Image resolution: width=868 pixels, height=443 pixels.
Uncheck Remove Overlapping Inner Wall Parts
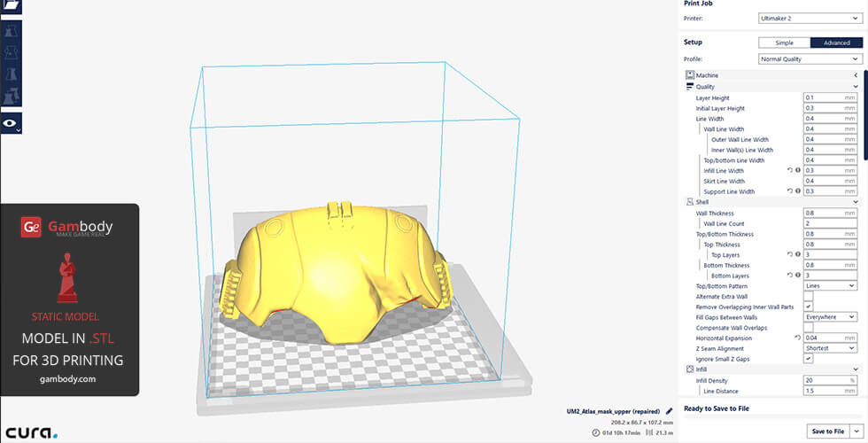(x=808, y=307)
